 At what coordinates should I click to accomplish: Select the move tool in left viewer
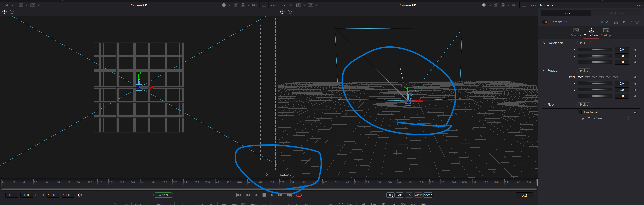5,12
